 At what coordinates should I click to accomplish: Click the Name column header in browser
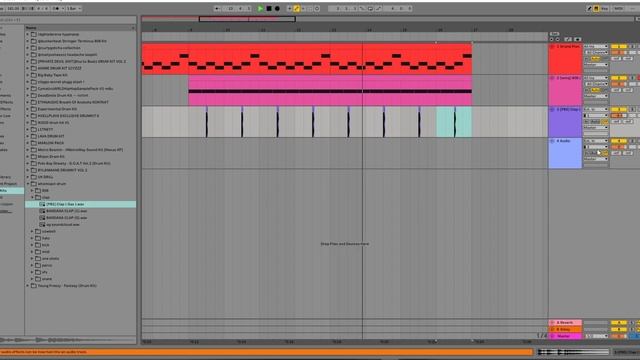pos(80,28)
